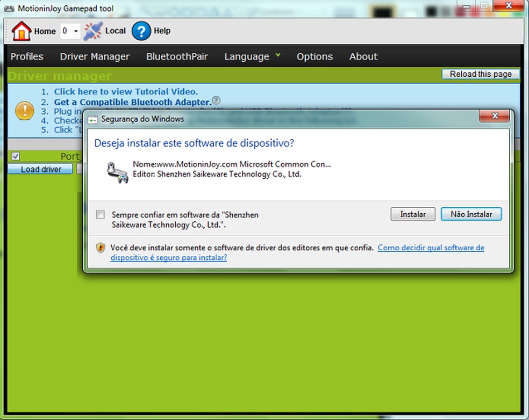Enable 'Sempre confiar em software' checkbox
The image size is (529, 420).
[100, 215]
